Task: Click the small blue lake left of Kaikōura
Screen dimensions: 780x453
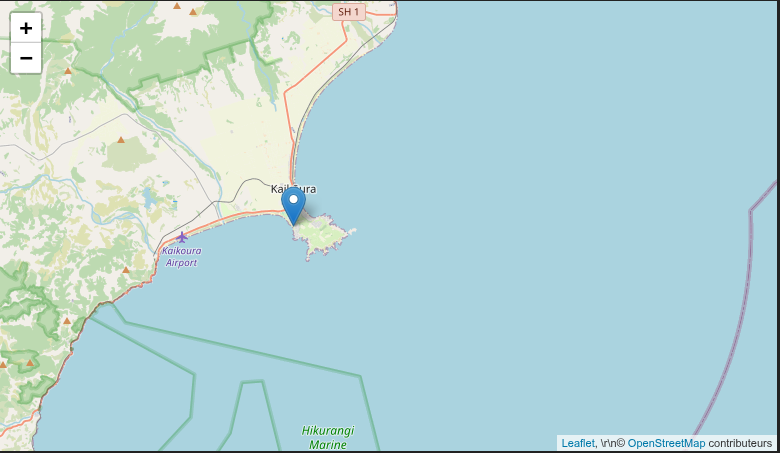Action: [x=147, y=198]
